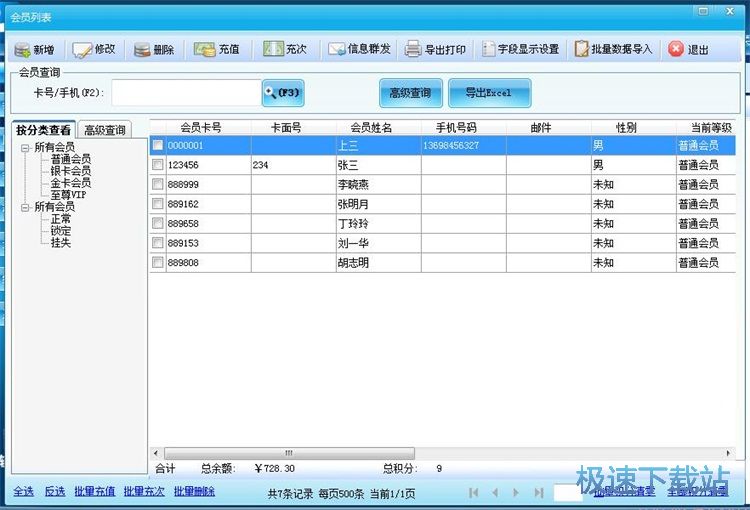
Task: Tick the checkbox for card 889153
Action: [x=158, y=243]
